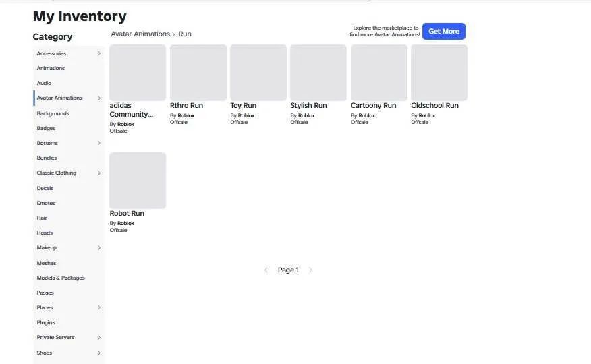Click Roblox creator link under Oldschool Run
Screen dimensions: 591x364
pos(427,115)
